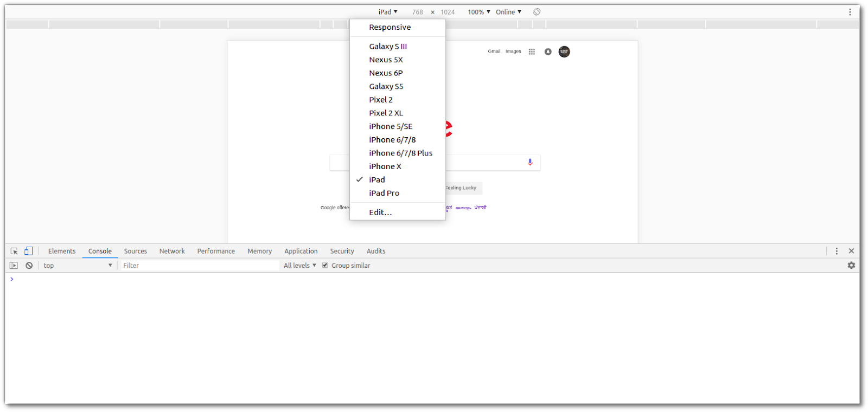Click the Google notifications bell icon
This screenshot has width=868, height=412.
pyautogui.click(x=548, y=51)
